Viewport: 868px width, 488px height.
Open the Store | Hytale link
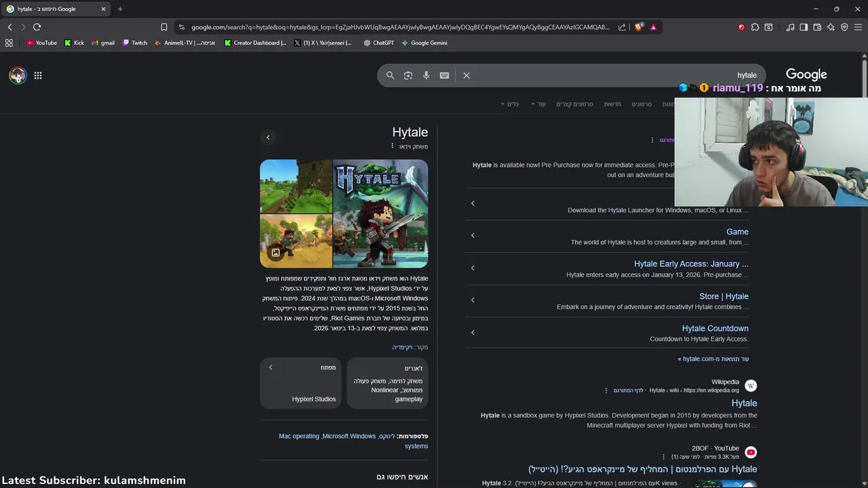coord(724,296)
